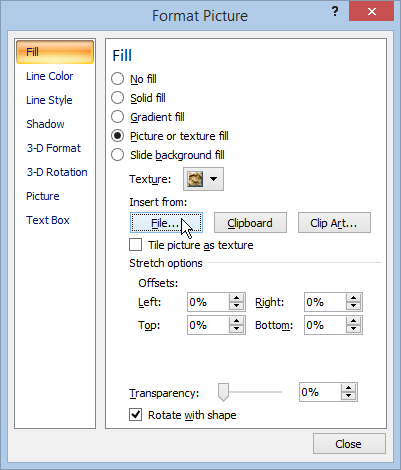This screenshot has width=401, height=470.
Task: Open the Texture dropdown arrow
Action: click(214, 179)
